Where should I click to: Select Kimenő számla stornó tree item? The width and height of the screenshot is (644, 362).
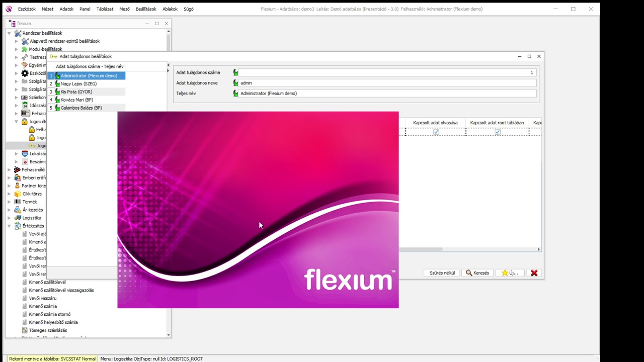[x=49, y=314]
